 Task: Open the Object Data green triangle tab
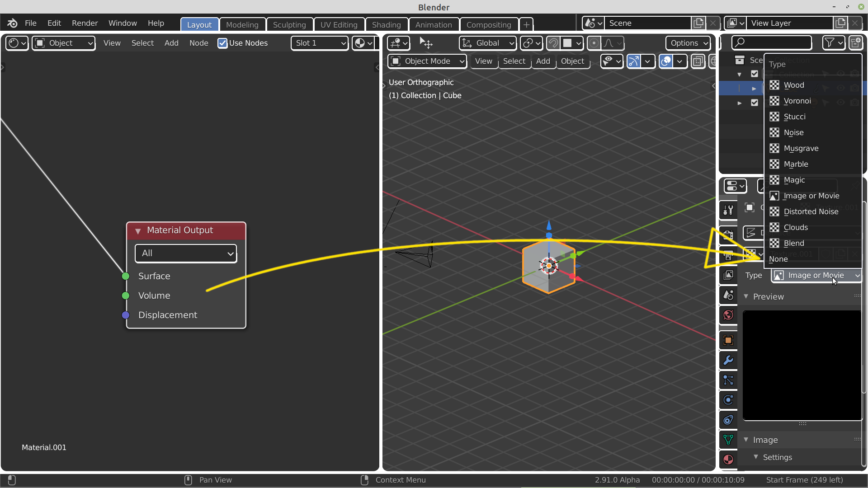pos(728,440)
